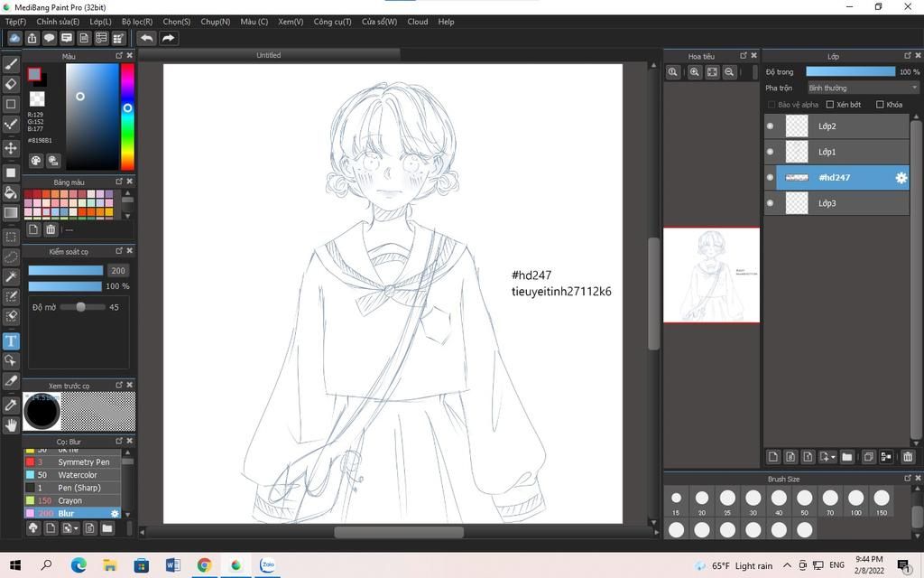Select the Symmetry Pen brush
924x578 pixels.
(x=72, y=462)
